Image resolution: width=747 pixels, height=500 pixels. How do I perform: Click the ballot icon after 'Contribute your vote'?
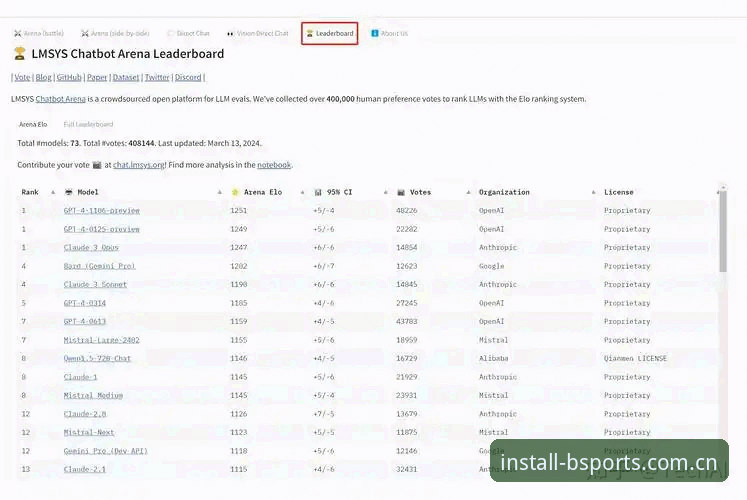pyautogui.click(x=97, y=165)
